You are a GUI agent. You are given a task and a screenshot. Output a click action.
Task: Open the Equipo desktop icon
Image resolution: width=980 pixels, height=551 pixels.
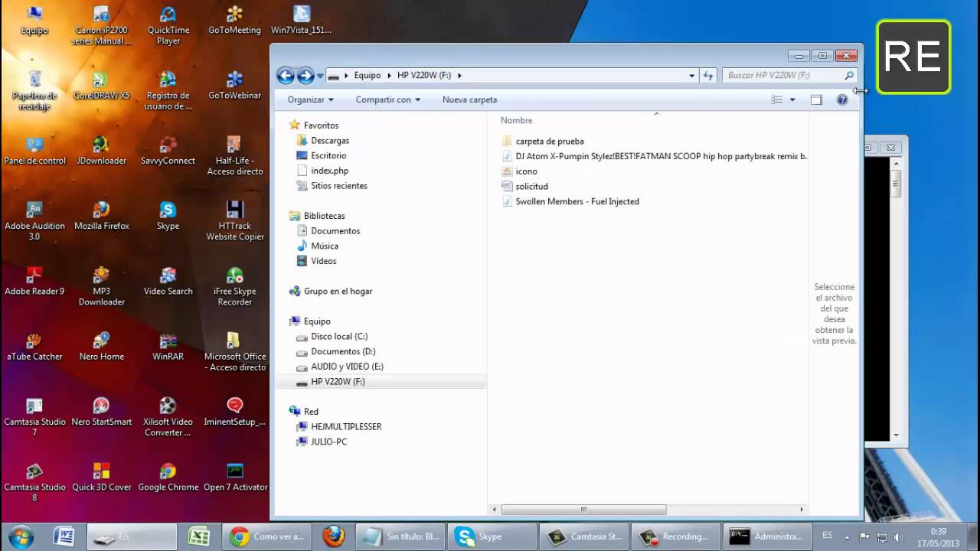click(34, 21)
